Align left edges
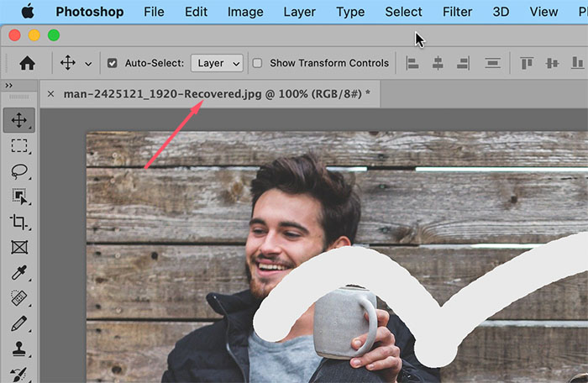The image size is (588, 383). (412, 63)
